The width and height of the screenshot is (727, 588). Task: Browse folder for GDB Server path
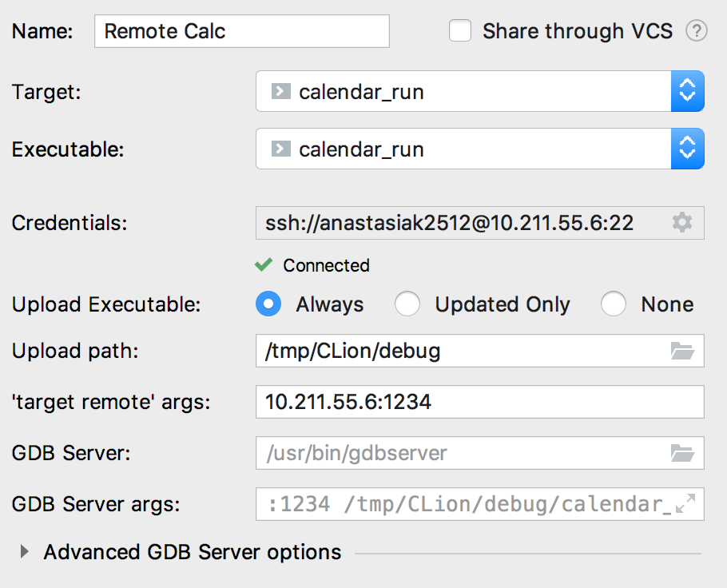682,453
